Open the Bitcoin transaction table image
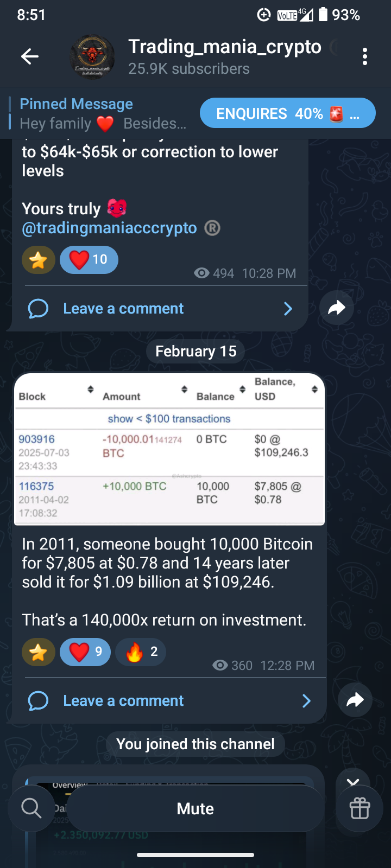 pyautogui.click(x=169, y=449)
